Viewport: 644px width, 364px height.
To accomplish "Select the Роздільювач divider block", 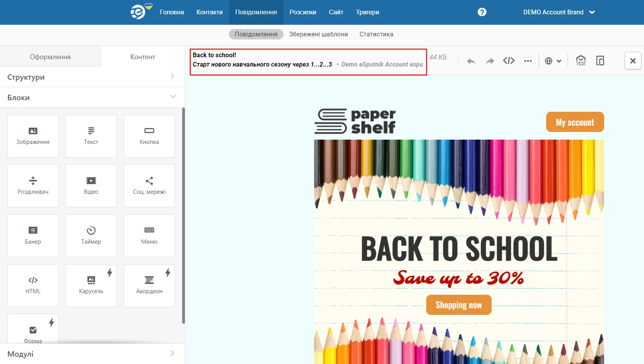I will 33,186.
